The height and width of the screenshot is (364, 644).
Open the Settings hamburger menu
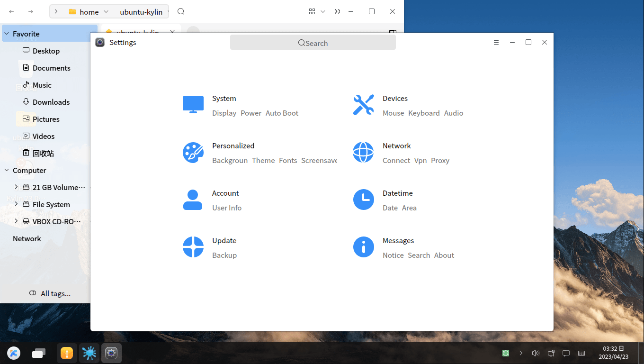pos(496,43)
